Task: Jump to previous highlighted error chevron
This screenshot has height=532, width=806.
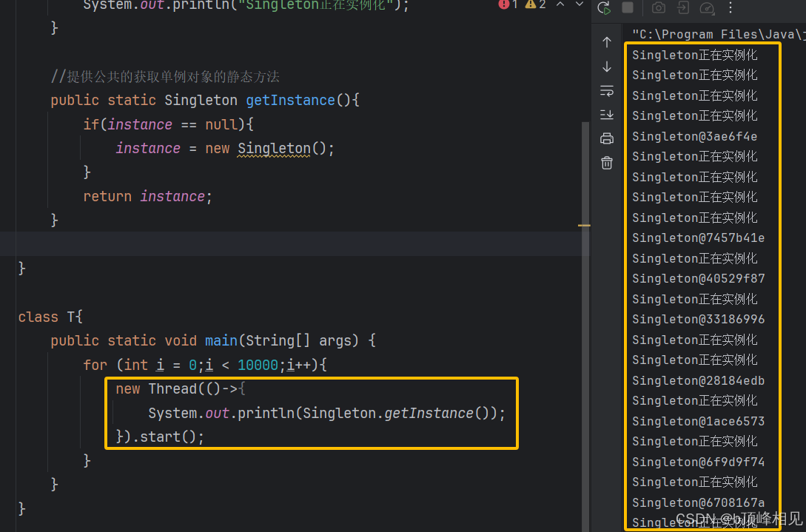Action: [560, 5]
